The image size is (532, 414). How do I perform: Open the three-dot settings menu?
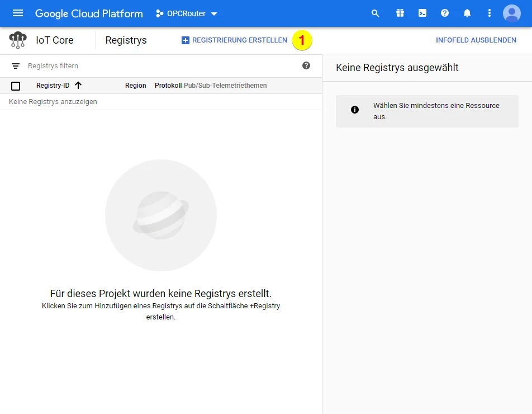click(x=490, y=13)
